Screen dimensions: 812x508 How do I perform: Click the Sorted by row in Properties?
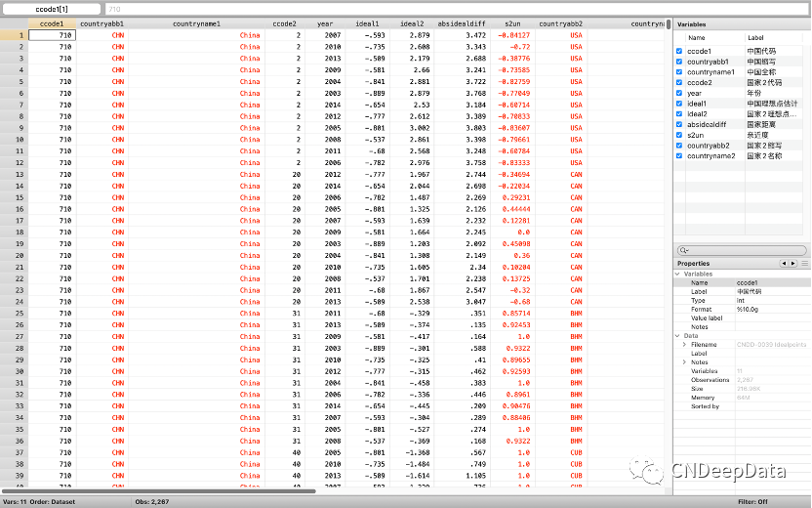point(743,406)
